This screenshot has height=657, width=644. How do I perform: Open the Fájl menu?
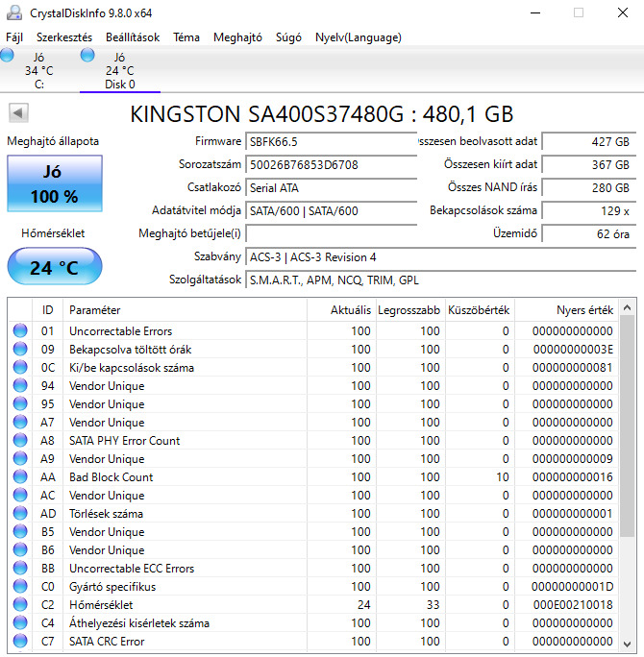[x=14, y=37]
